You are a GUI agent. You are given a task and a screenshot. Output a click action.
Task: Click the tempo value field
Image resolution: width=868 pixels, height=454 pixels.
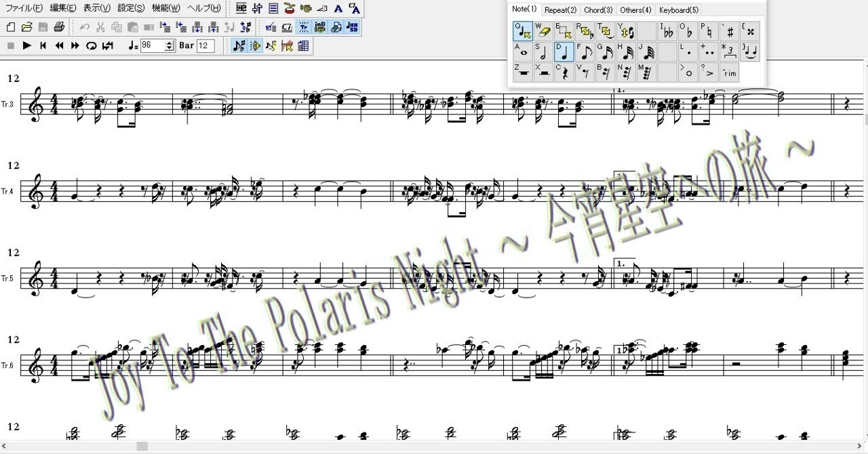click(152, 45)
